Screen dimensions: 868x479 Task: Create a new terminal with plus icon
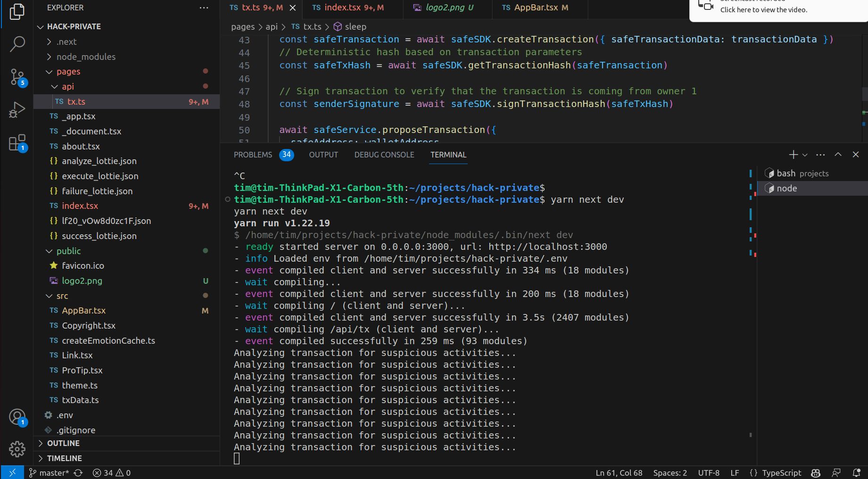(793, 155)
